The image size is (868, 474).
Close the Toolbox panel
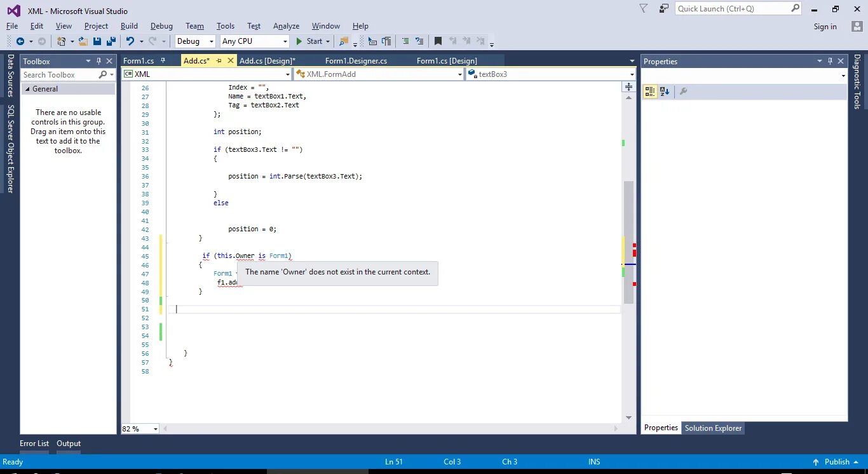pyautogui.click(x=109, y=61)
